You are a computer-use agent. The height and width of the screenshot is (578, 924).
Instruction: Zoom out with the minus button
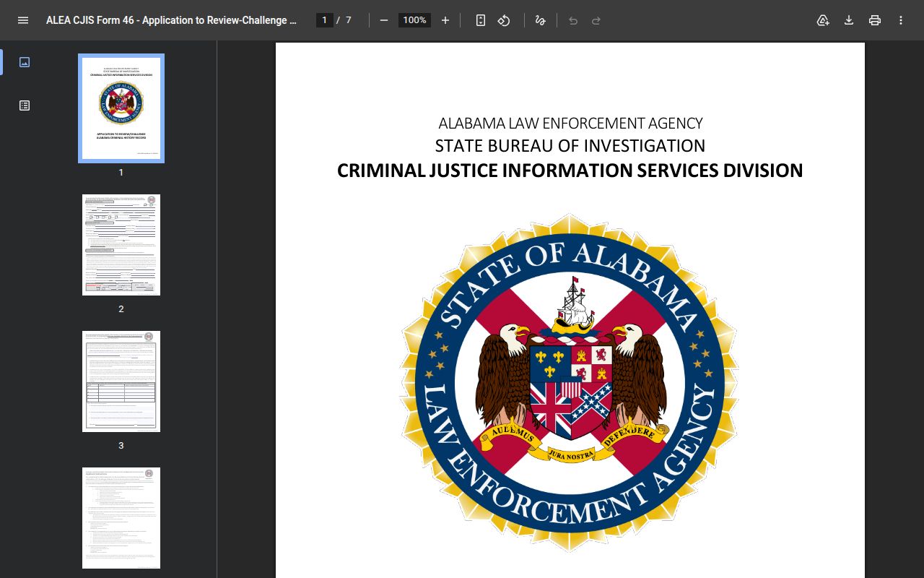tap(384, 20)
